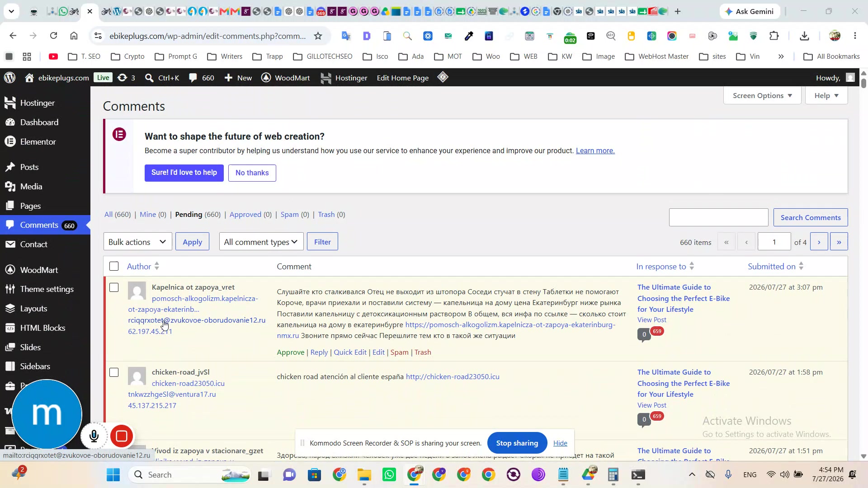Click the 659 pending bubble in the first row

657,331
